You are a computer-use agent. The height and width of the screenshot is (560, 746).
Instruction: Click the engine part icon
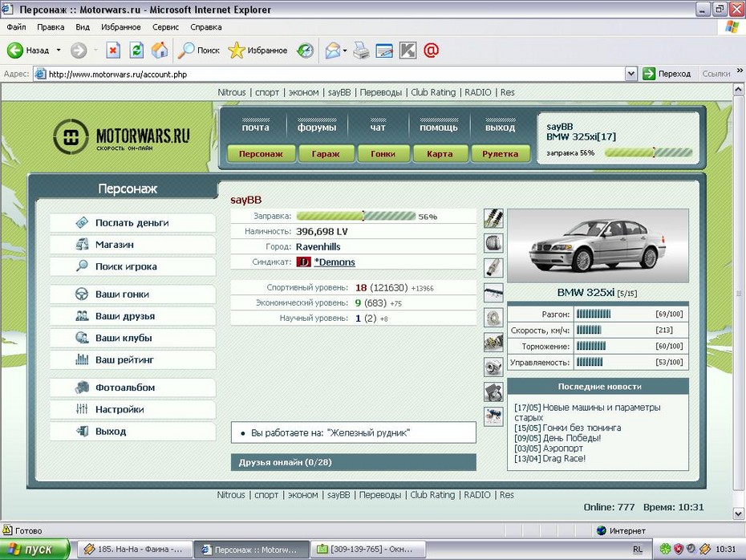493,342
